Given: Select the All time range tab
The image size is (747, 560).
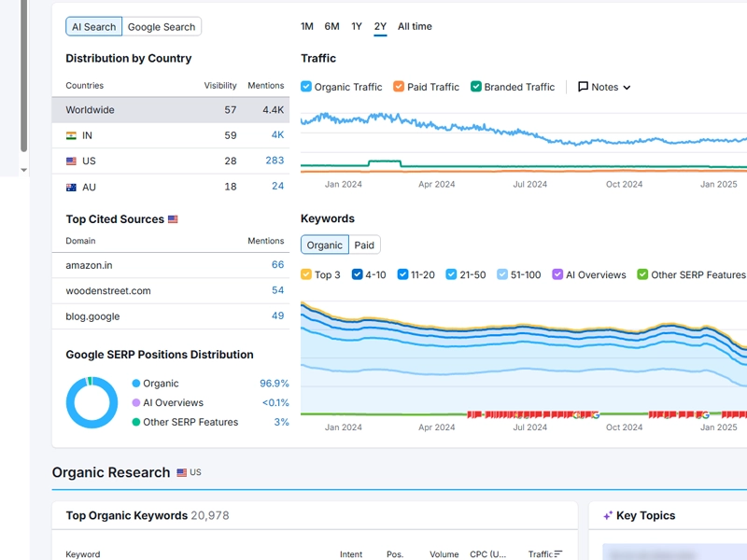Looking at the screenshot, I should (414, 27).
